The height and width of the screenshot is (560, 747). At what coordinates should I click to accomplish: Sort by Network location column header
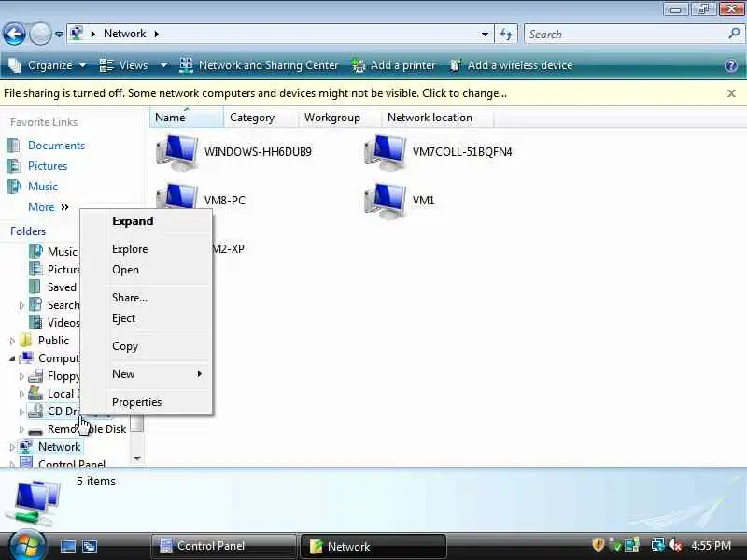click(437, 118)
